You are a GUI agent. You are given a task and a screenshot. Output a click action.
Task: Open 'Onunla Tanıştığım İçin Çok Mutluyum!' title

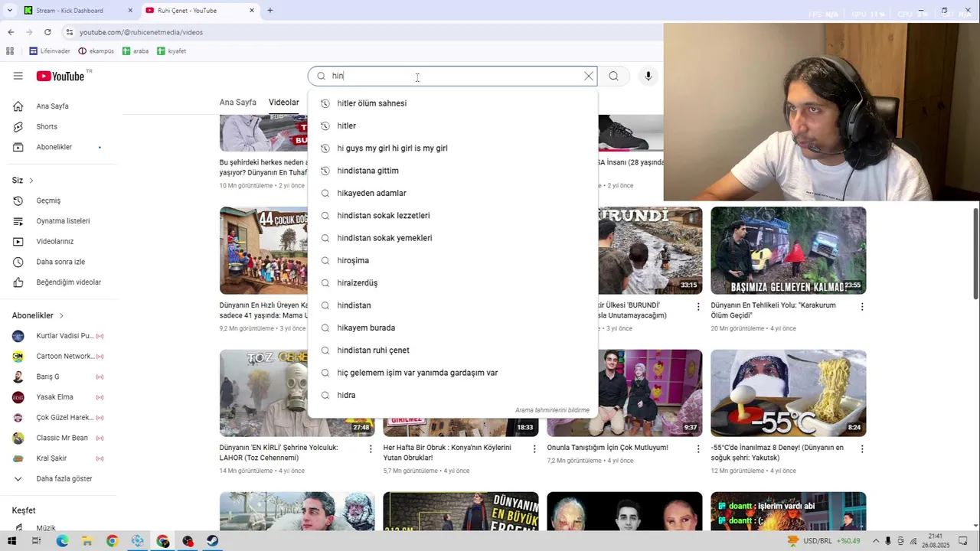607,448
